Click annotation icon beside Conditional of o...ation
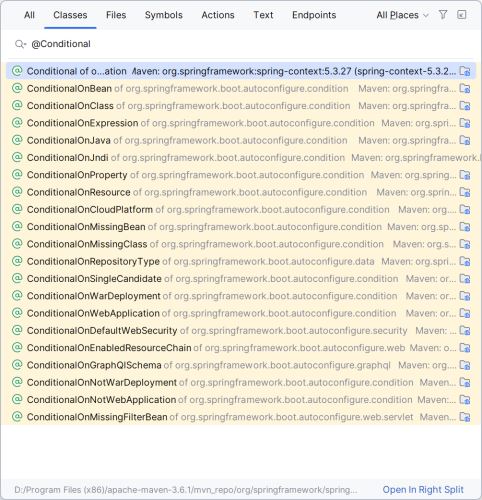The width and height of the screenshot is (482, 500). (x=17, y=71)
